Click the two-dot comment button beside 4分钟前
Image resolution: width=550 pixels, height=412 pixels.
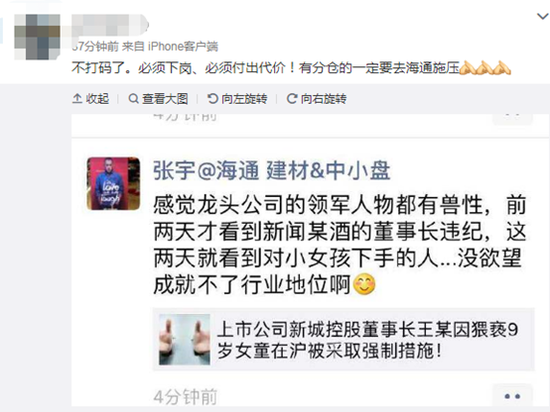click(x=512, y=396)
